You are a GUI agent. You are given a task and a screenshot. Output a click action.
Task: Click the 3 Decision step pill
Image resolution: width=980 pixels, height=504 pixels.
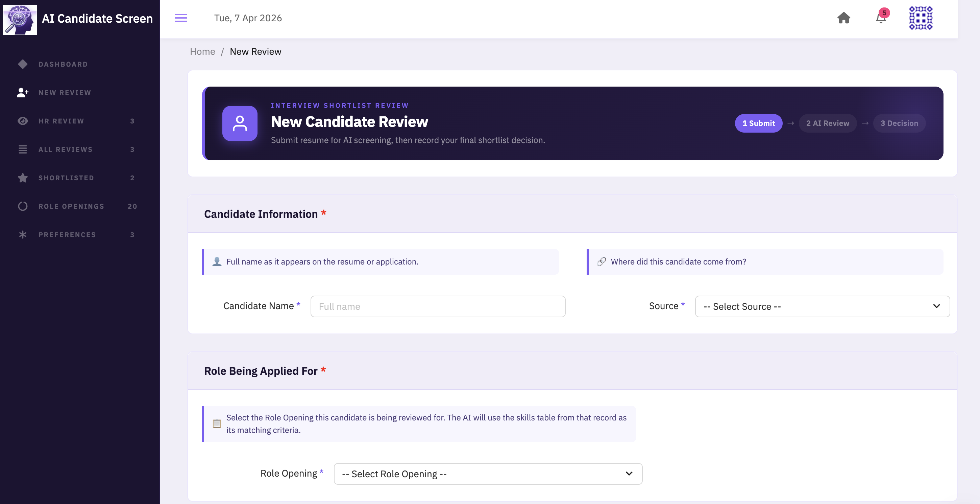pyautogui.click(x=899, y=123)
